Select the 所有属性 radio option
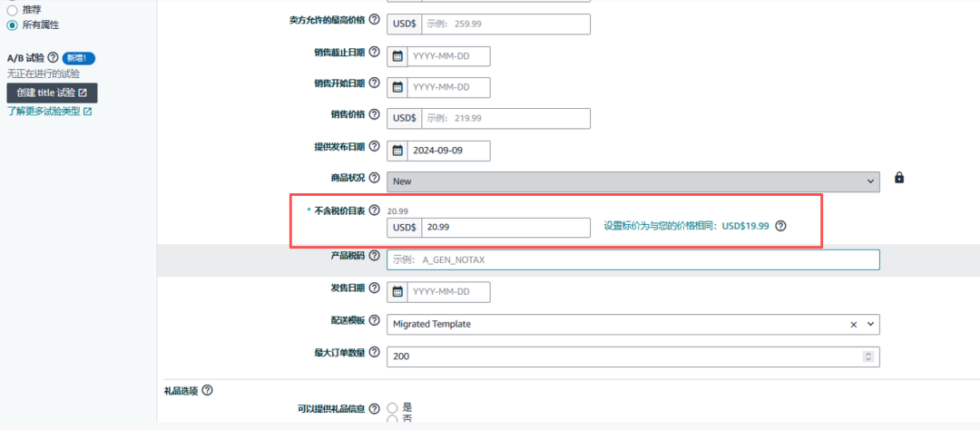This screenshot has width=980, height=430. pyautogui.click(x=12, y=25)
